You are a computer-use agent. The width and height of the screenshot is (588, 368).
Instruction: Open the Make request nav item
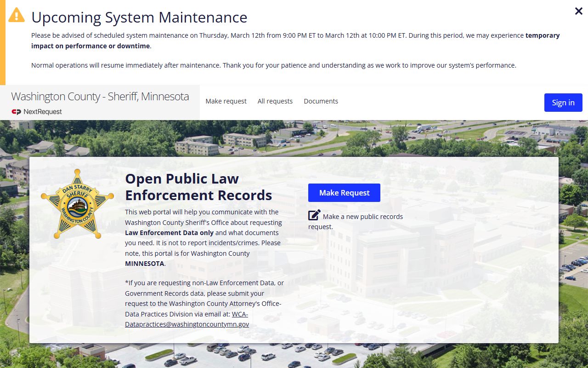pos(226,101)
